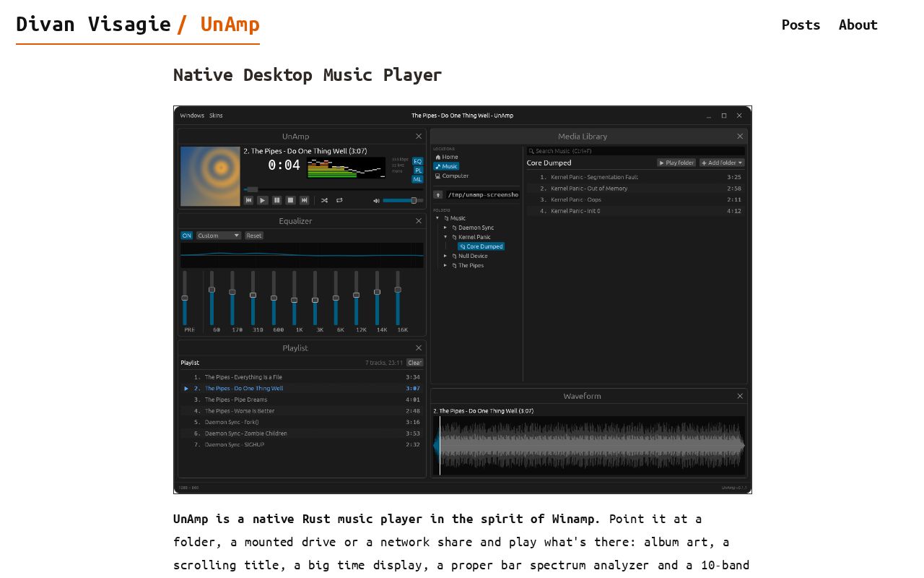Click the UnAmp breadcrumb link
Viewport: 924px width, 578px height.
pyautogui.click(x=230, y=24)
